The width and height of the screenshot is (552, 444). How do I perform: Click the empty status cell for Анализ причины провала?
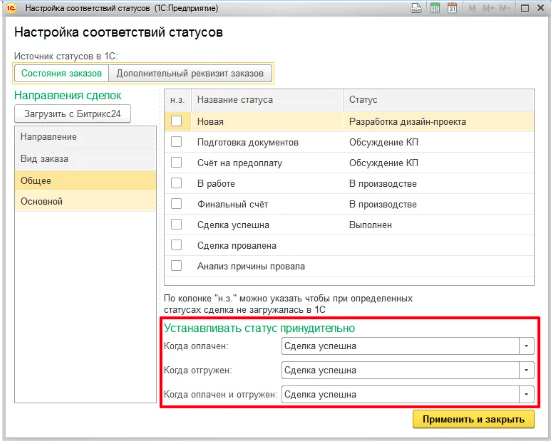point(439,266)
